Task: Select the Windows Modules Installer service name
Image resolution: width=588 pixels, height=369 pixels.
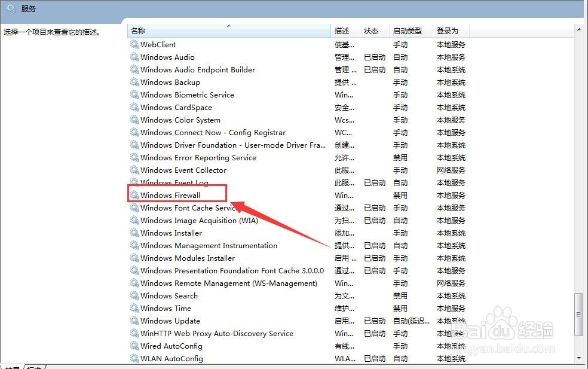Action: pos(188,258)
